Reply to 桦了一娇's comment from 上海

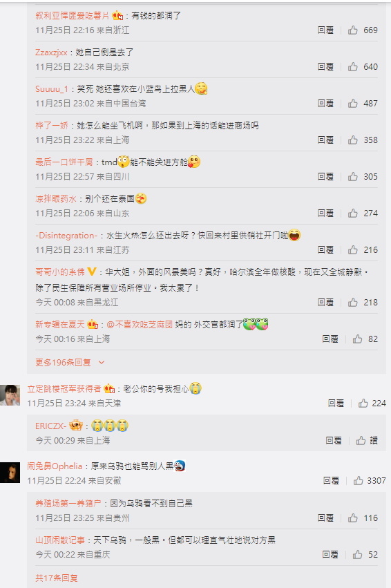coord(325,140)
